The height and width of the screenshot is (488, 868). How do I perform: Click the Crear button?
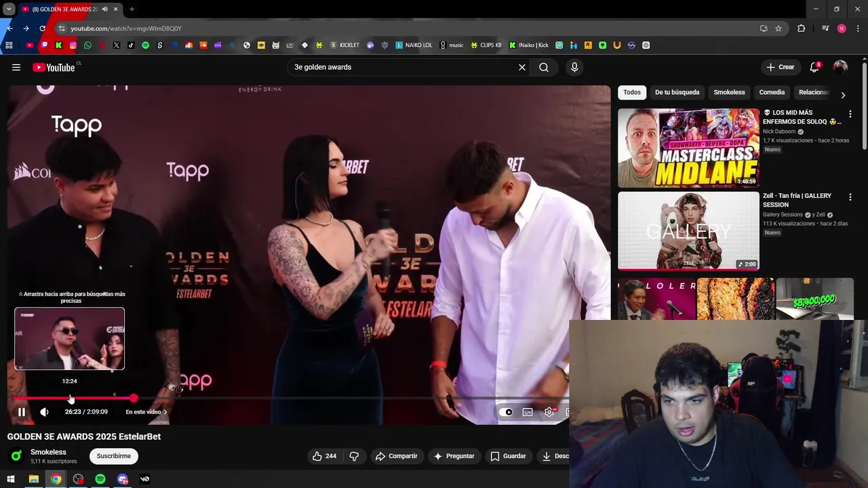781,67
